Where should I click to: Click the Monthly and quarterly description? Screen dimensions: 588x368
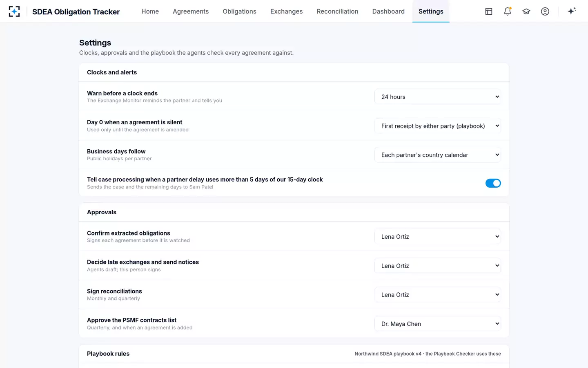[x=114, y=298]
